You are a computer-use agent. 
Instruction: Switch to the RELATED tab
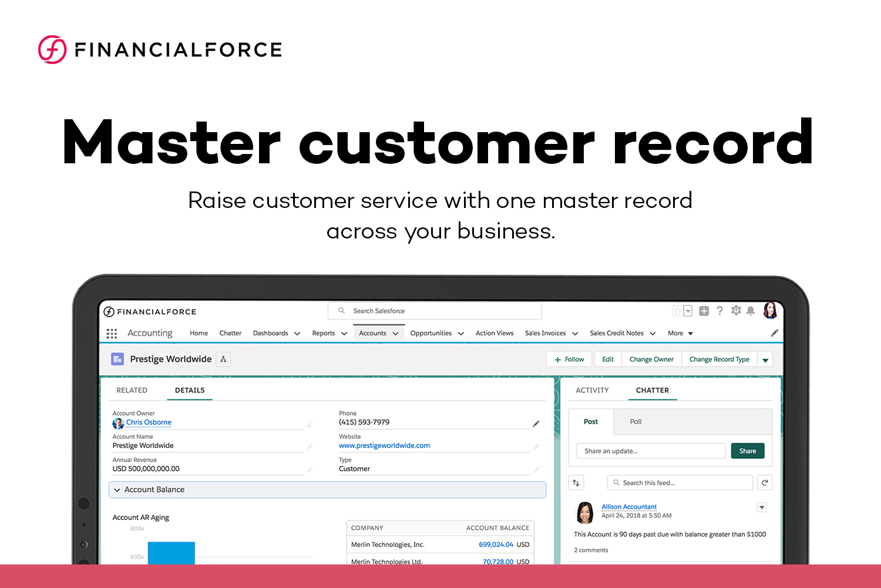click(132, 390)
